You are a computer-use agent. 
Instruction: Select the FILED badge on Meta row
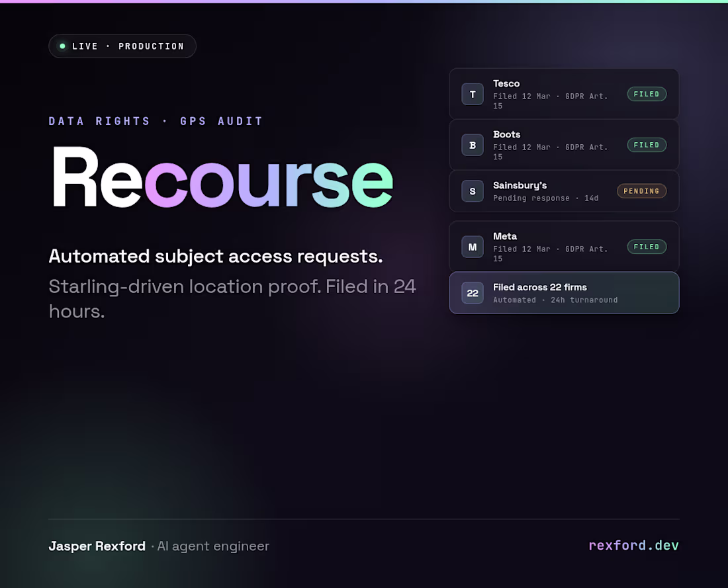tap(647, 247)
